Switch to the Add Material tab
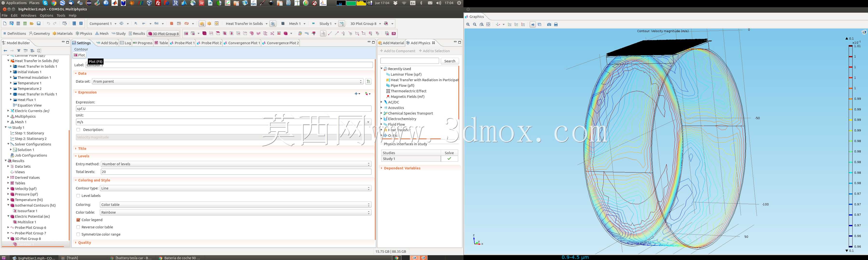The image size is (868, 260). [391, 43]
